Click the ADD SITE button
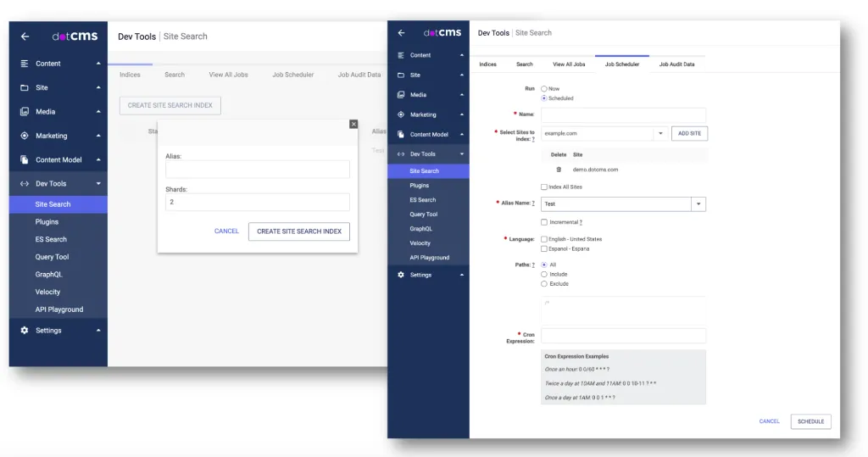 click(x=689, y=133)
